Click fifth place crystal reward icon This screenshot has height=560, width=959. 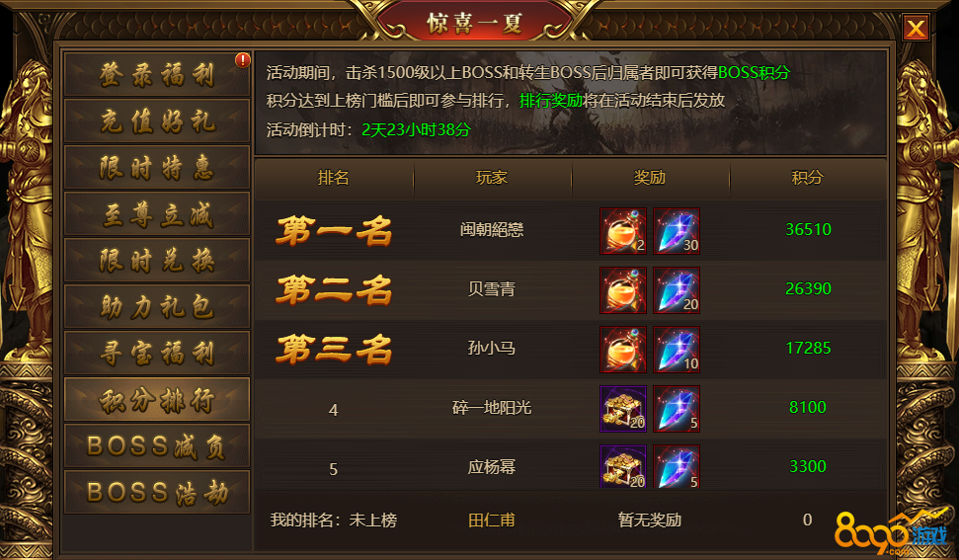click(x=676, y=466)
